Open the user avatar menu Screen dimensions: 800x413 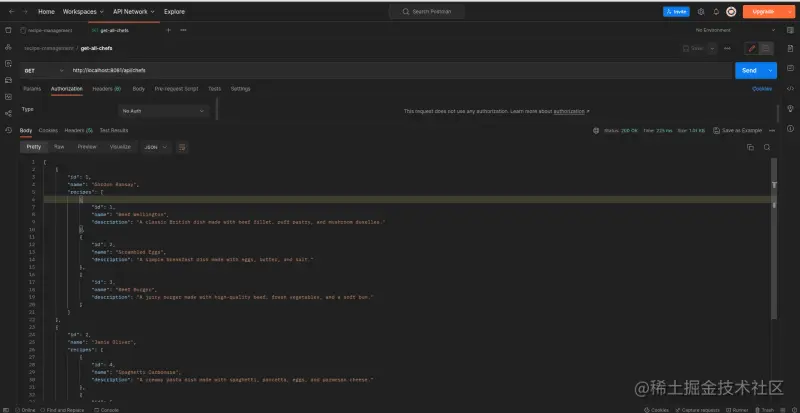click(731, 12)
